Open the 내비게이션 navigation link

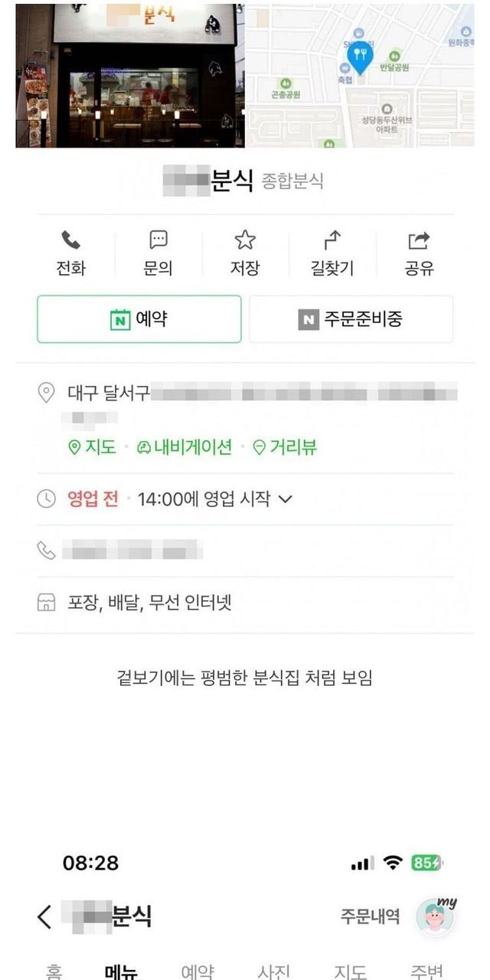[184, 448]
